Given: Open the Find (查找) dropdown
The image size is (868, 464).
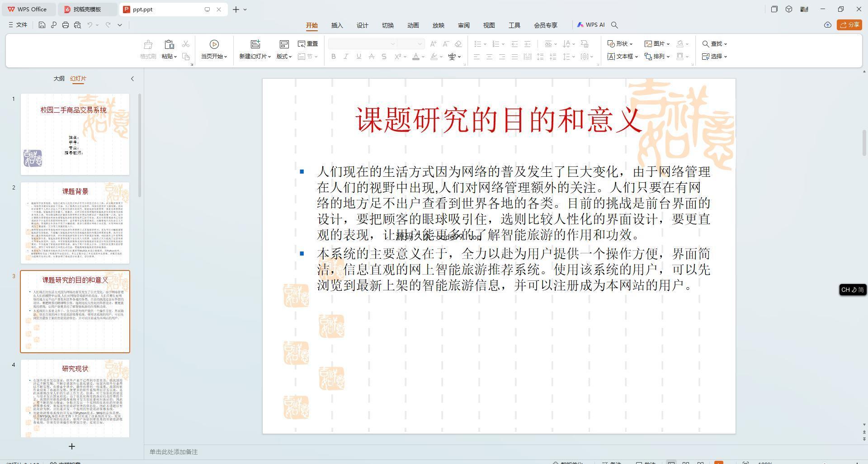Looking at the screenshot, I should (x=714, y=44).
